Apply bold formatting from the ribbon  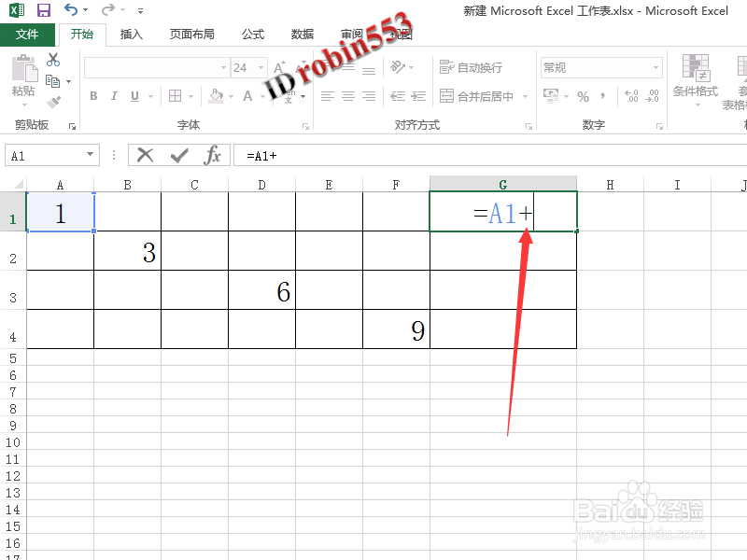(x=92, y=95)
